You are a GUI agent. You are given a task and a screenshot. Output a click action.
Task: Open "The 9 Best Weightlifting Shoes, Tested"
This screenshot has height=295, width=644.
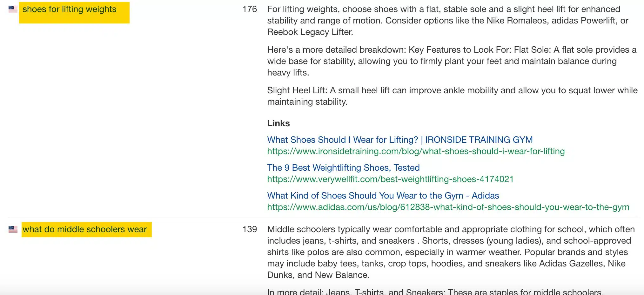coord(343,167)
